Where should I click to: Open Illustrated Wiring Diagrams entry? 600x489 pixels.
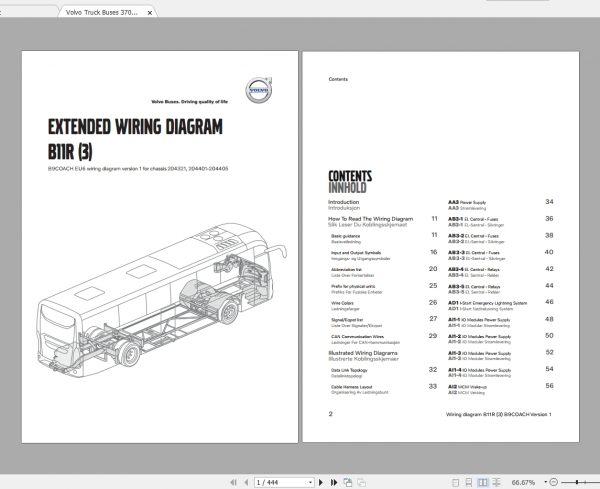coord(363,353)
